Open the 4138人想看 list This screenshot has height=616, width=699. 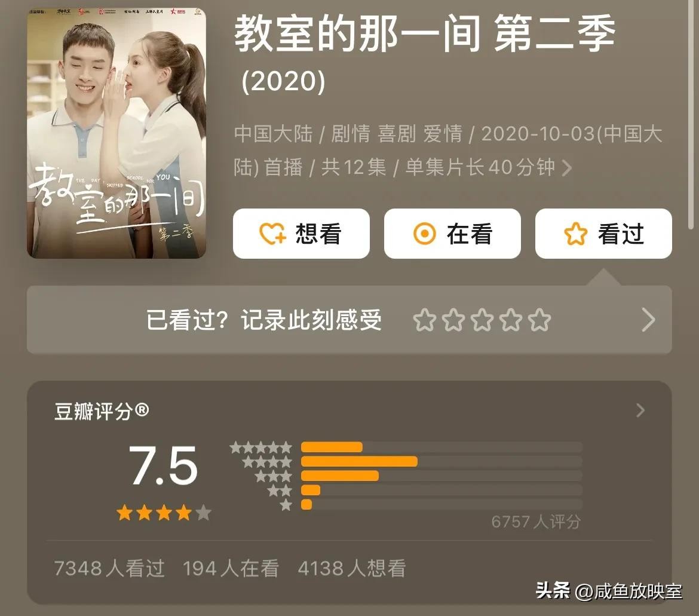(352, 568)
